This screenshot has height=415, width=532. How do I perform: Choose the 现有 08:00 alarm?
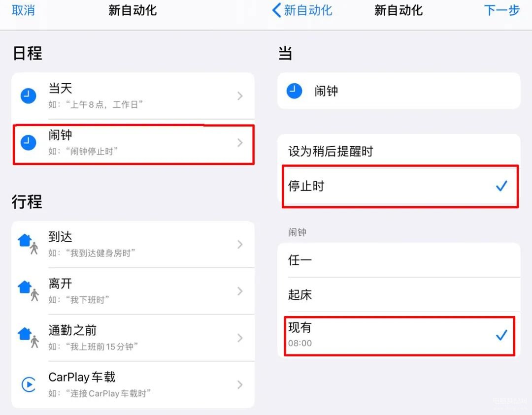pos(399,336)
